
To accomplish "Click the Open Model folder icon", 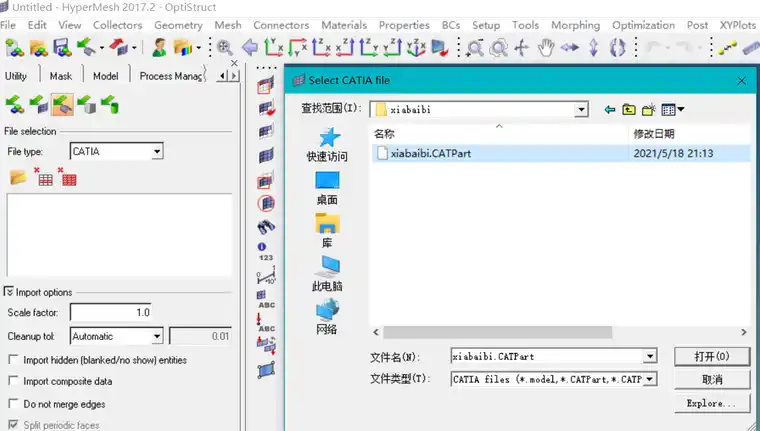I will click(x=39, y=48).
